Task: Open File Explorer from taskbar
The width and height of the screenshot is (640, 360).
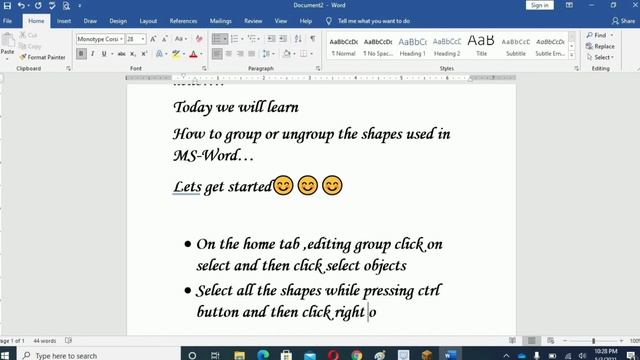Action: tap(240, 356)
